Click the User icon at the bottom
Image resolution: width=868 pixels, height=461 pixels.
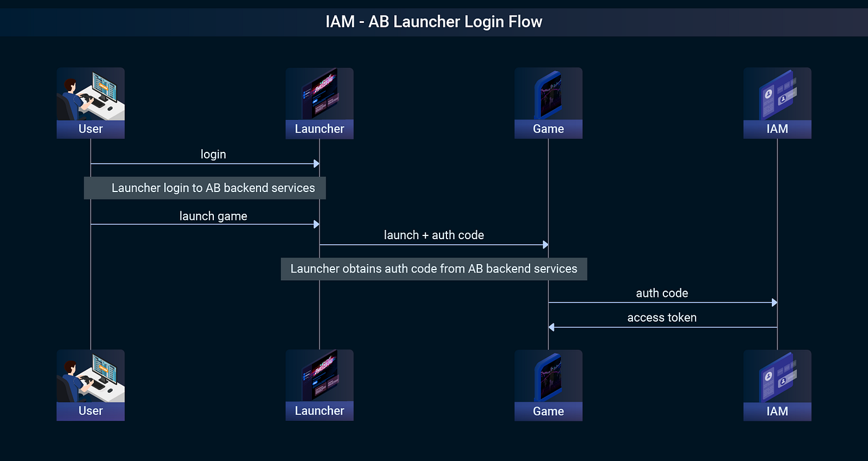[91, 378]
